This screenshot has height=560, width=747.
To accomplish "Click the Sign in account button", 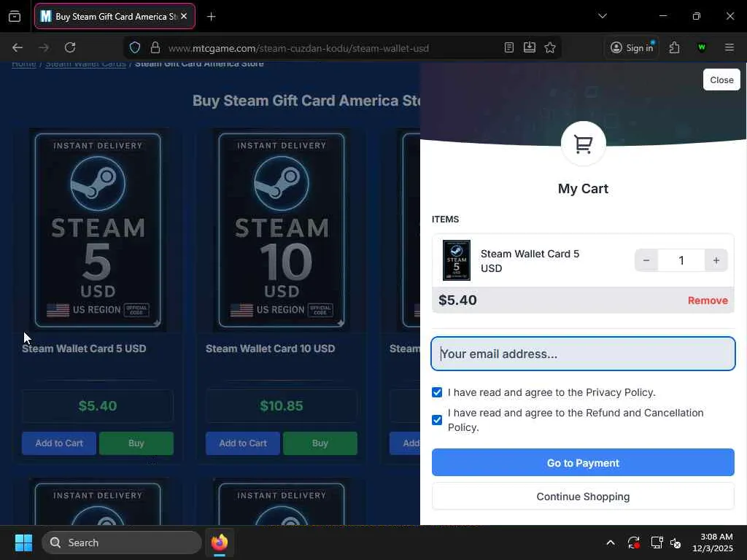I will click(x=632, y=47).
